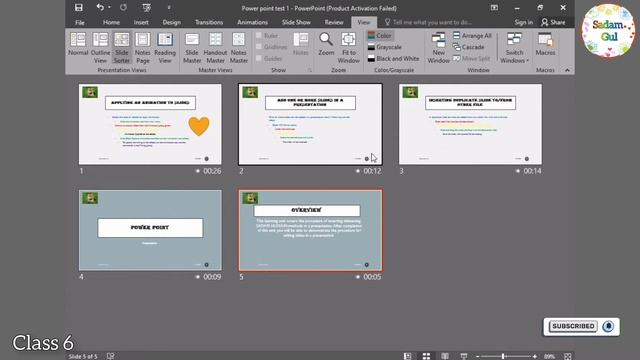
Task: Undo the last action
Action: 100,7
